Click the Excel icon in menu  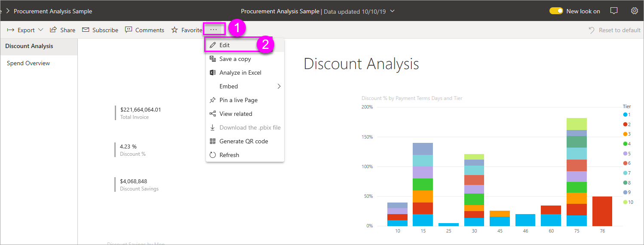click(x=213, y=73)
